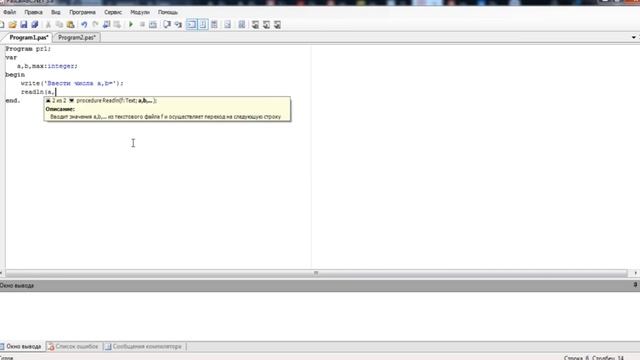
Task: Compile the program via toolbar icon
Action: pos(153,25)
